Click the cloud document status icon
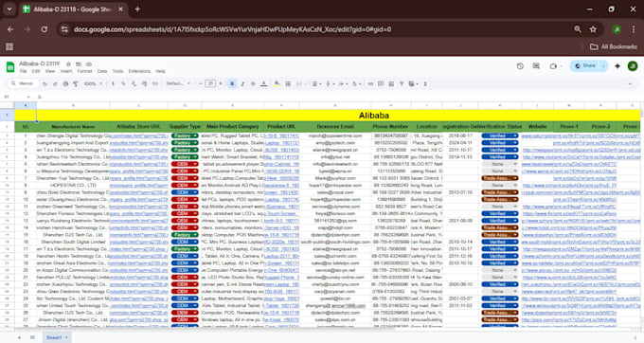This screenshot has width=644, height=343. pos(88,64)
